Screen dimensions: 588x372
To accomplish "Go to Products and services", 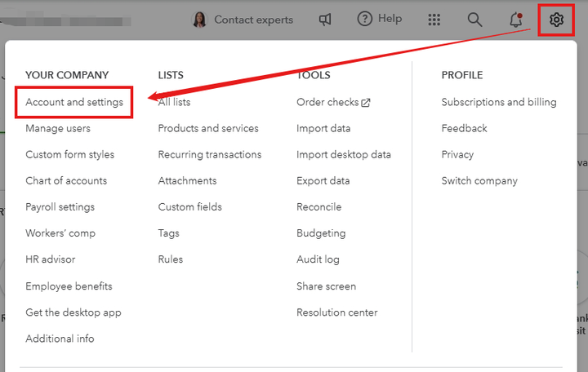I will pyautogui.click(x=208, y=128).
